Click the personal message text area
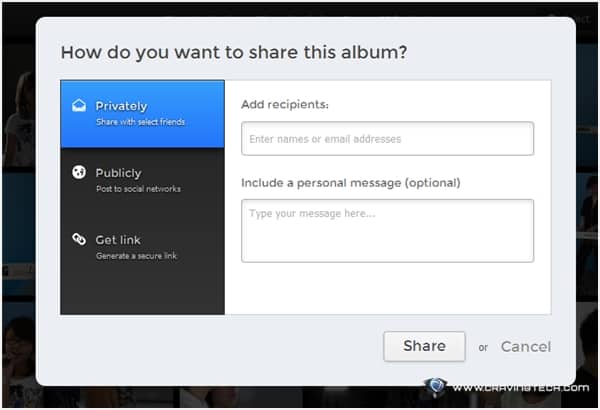600x410 pixels. click(387, 231)
